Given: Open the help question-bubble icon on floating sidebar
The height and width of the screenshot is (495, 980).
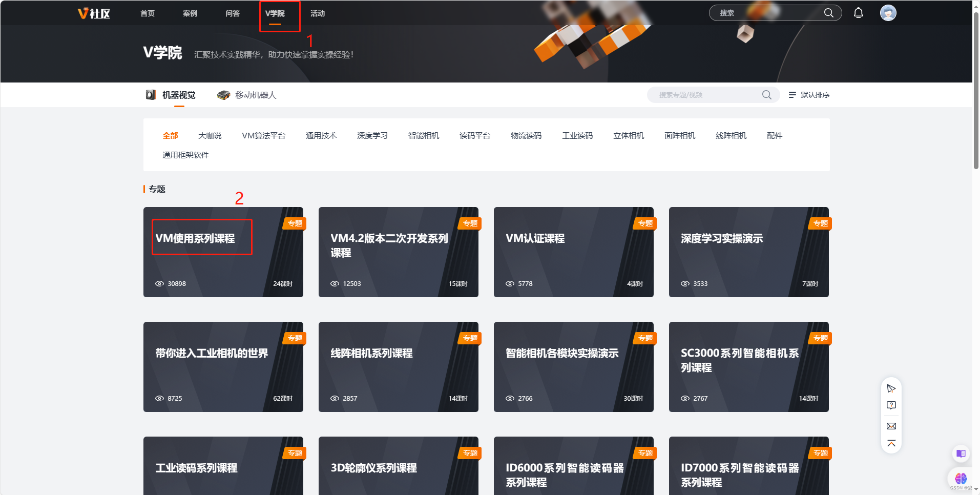Looking at the screenshot, I should pos(891,405).
